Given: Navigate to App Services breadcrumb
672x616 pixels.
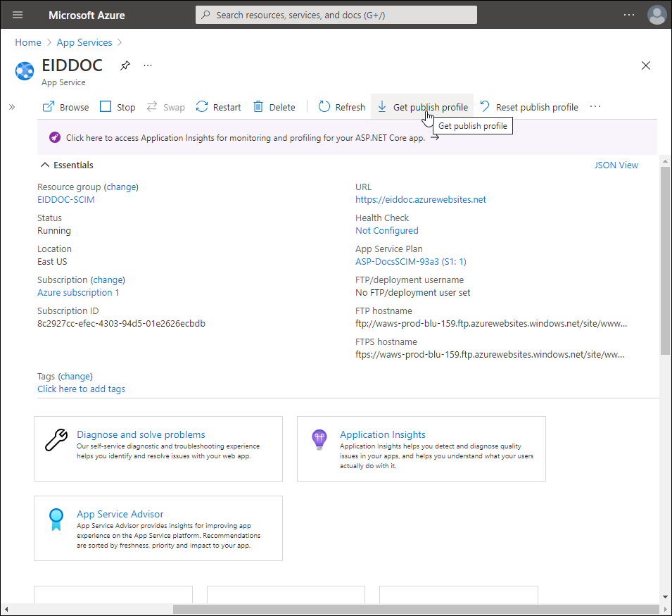Looking at the screenshot, I should tap(84, 42).
